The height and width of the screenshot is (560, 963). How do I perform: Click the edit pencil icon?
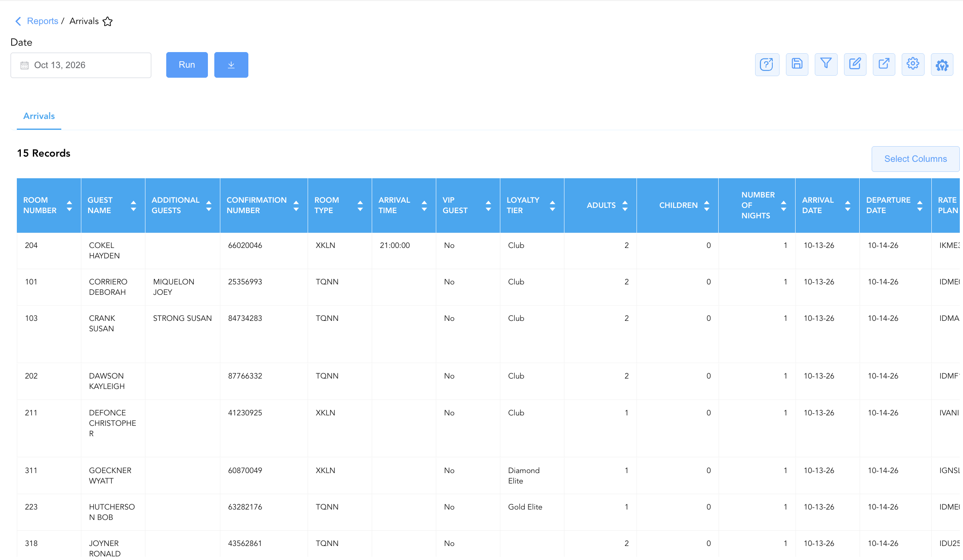pyautogui.click(x=855, y=64)
